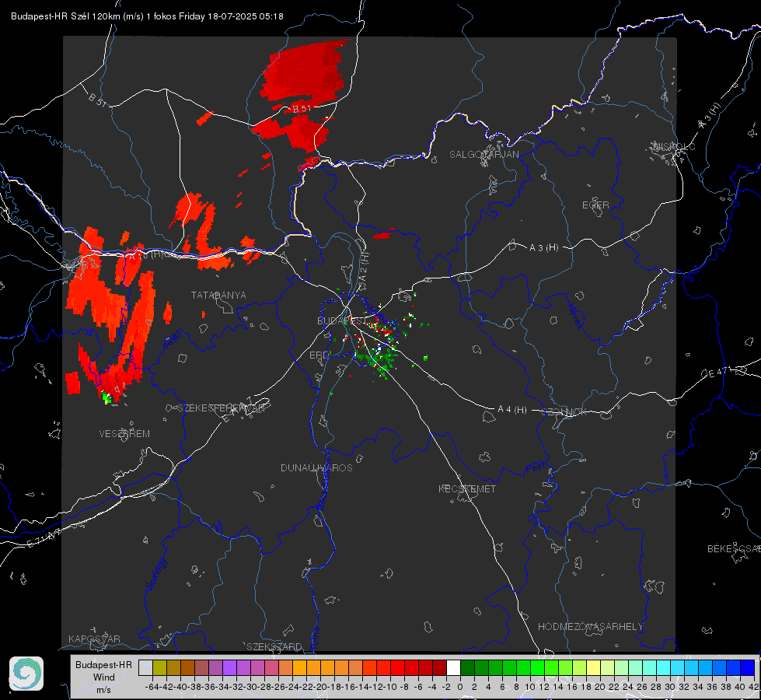The width and height of the screenshot is (761, 700).
Task: Click the -64 value in the legend scale
Action: (152, 687)
